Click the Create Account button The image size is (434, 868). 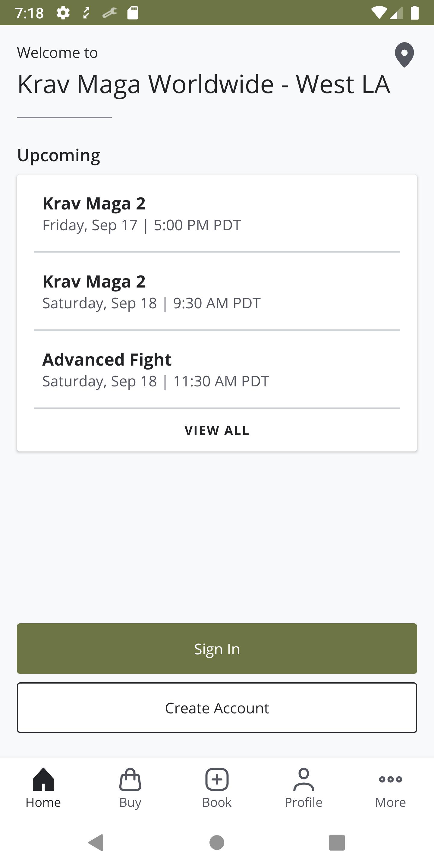tap(217, 708)
